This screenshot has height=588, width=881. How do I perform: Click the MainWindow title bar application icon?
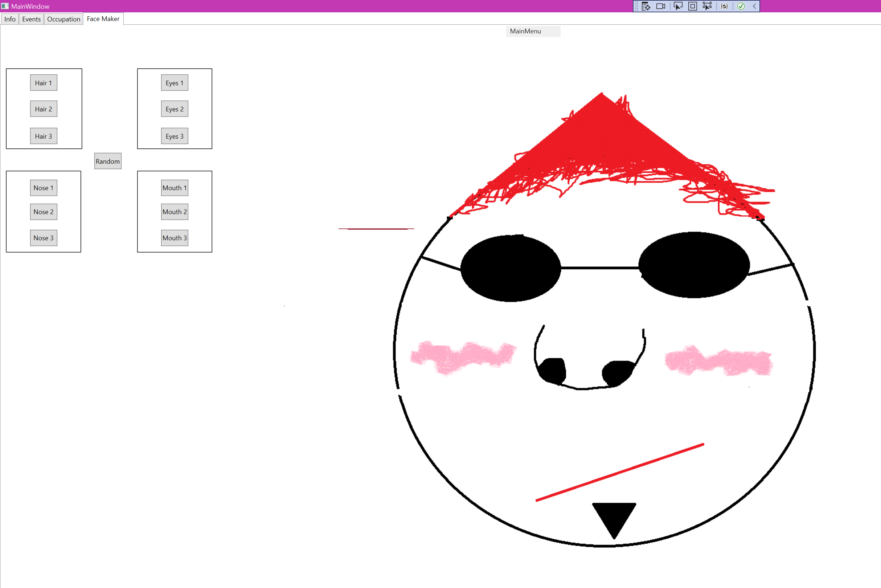(x=5, y=6)
